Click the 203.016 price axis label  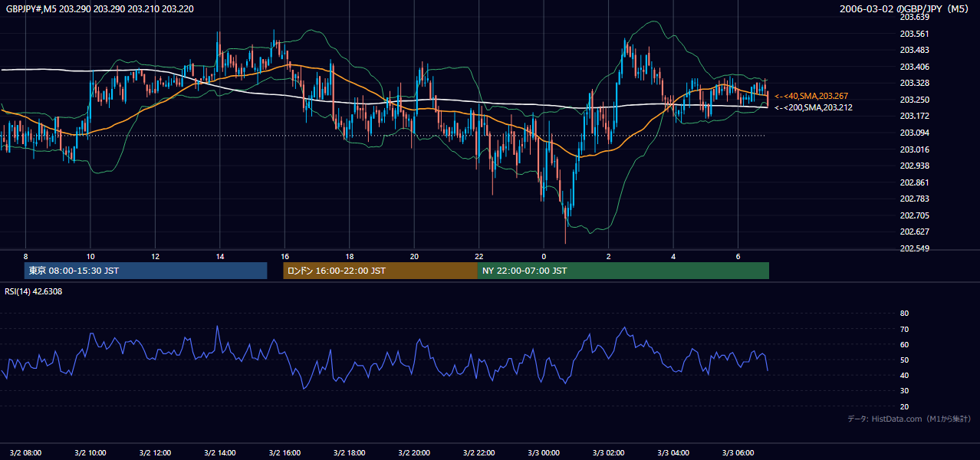coord(914,149)
